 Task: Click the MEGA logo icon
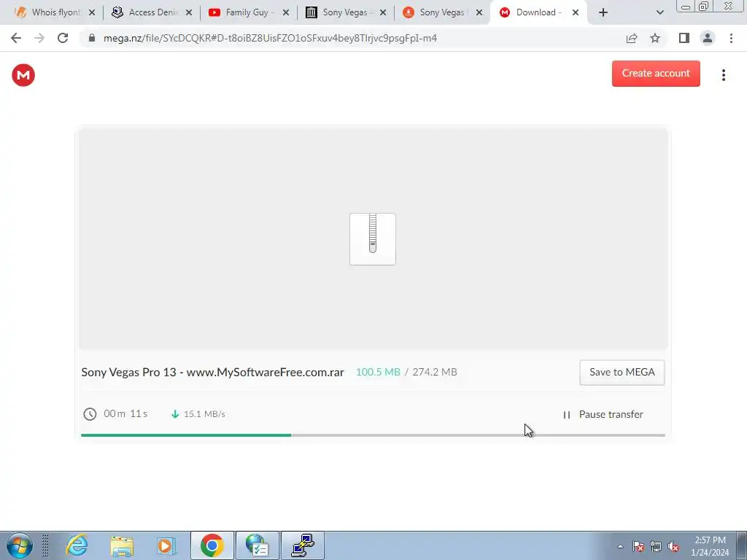(23, 75)
